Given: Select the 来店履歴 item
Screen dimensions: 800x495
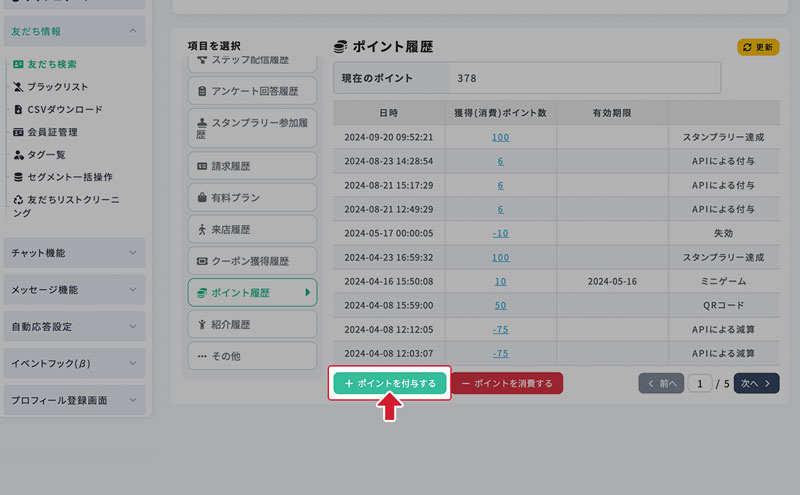Looking at the screenshot, I should (x=252, y=230).
